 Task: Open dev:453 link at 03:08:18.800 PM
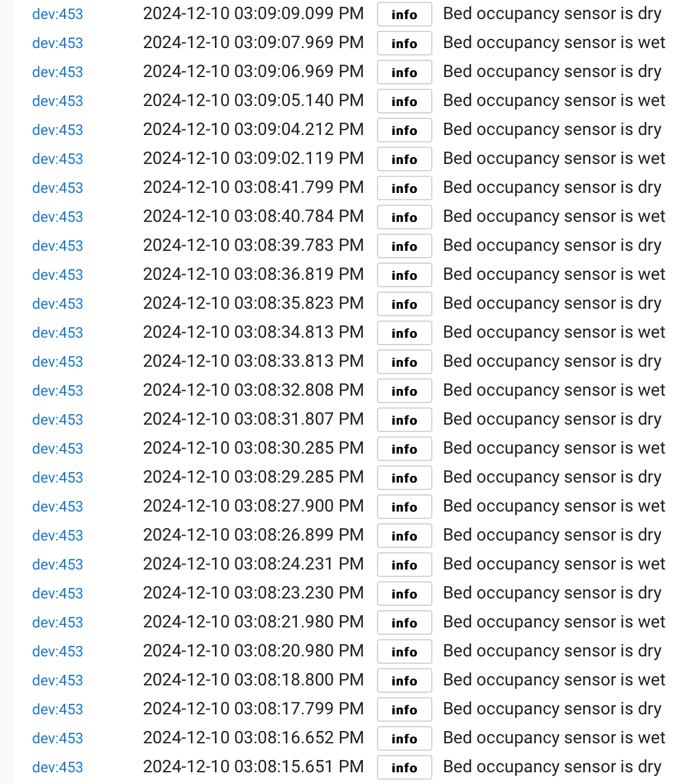click(57, 680)
